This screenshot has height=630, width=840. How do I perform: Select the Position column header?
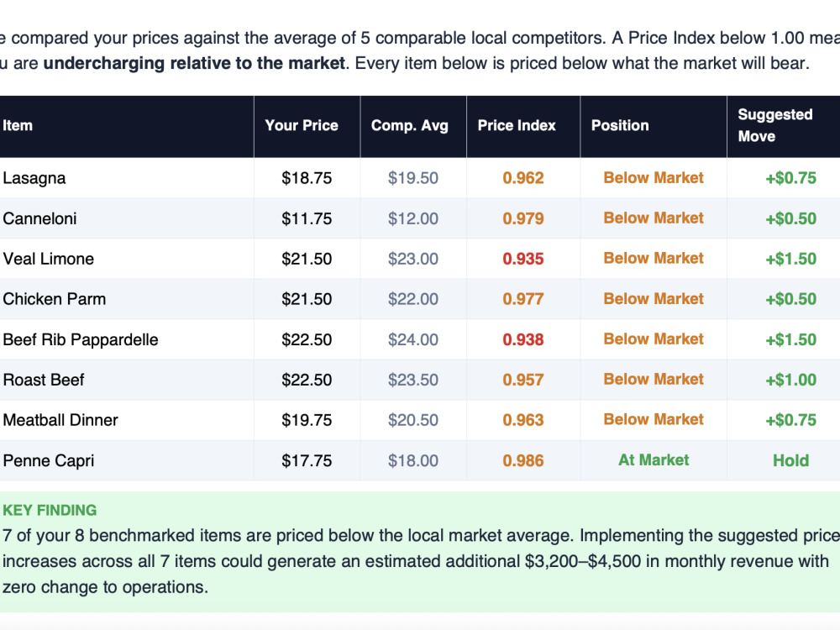(620, 126)
